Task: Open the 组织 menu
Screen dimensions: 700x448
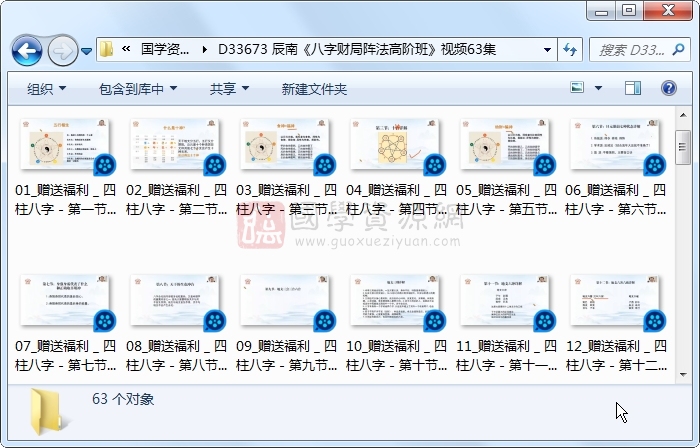Action: point(46,89)
